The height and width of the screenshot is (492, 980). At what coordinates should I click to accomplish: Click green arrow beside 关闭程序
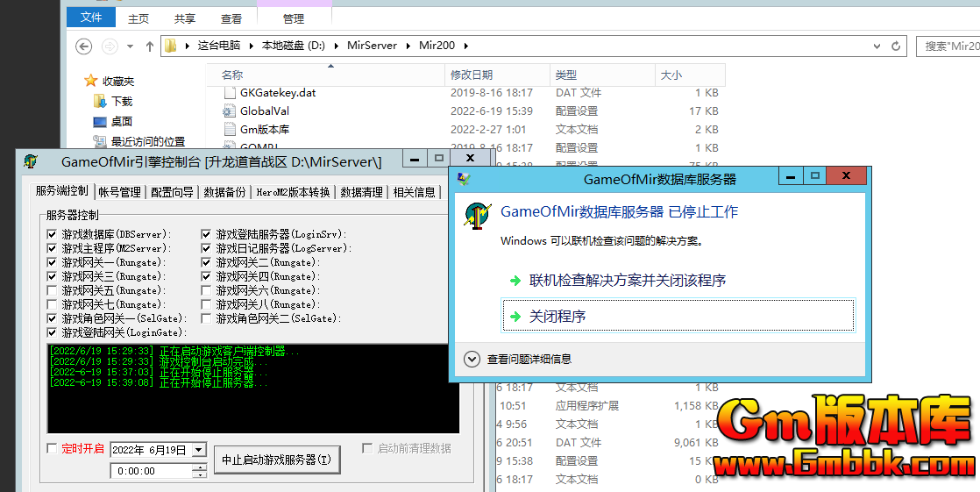pyautogui.click(x=515, y=317)
